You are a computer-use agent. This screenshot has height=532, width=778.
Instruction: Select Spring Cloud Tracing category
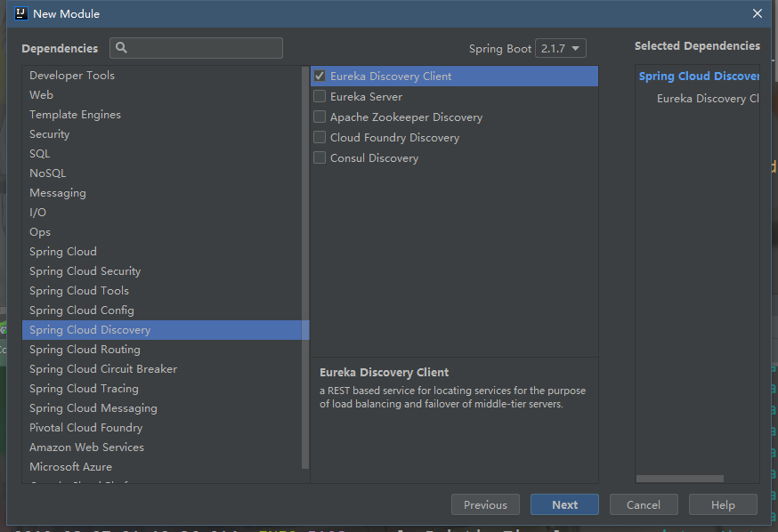(x=162, y=389)
